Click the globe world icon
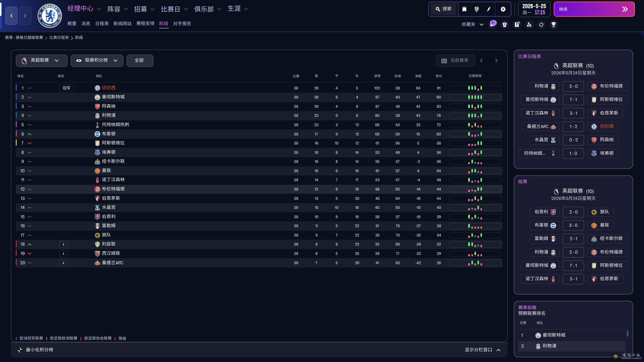Viewport: 644px width, 362px height. tap(476, 9)
